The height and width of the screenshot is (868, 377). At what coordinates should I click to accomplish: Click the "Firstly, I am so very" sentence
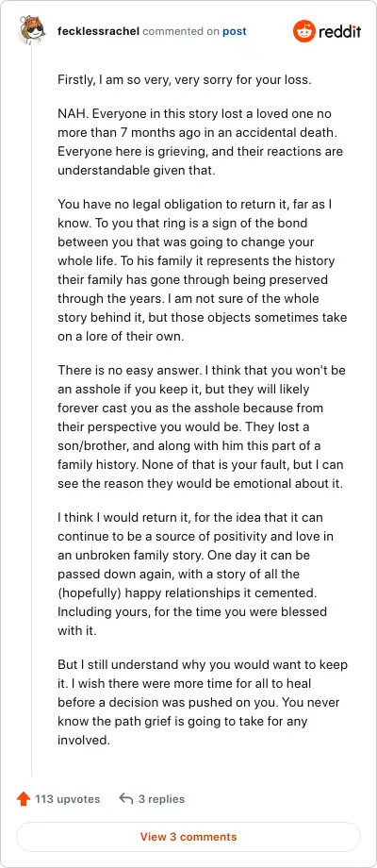185,79
